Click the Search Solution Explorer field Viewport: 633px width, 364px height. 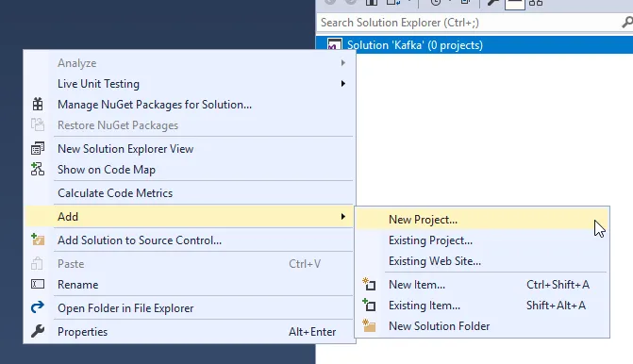468,23
